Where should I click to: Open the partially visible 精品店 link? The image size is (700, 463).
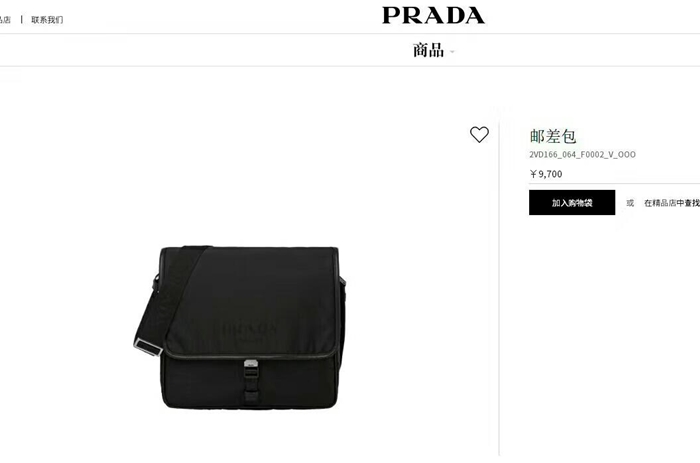[x=5, y=20]
